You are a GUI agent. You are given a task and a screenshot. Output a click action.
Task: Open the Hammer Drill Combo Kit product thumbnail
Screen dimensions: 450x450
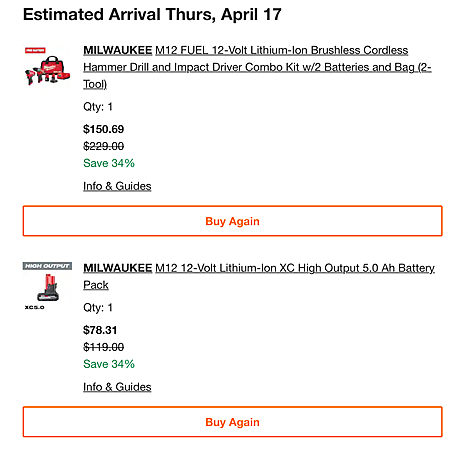pos(48,69)
